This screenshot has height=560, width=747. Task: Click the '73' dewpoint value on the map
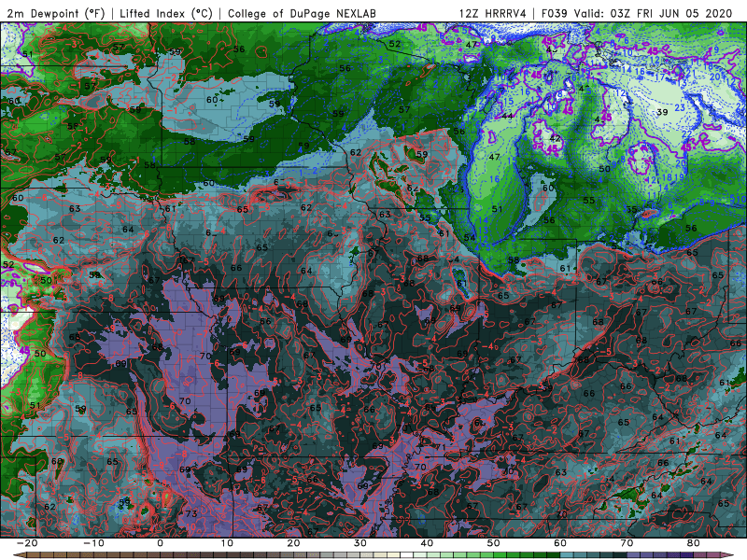tap(191, 513)
